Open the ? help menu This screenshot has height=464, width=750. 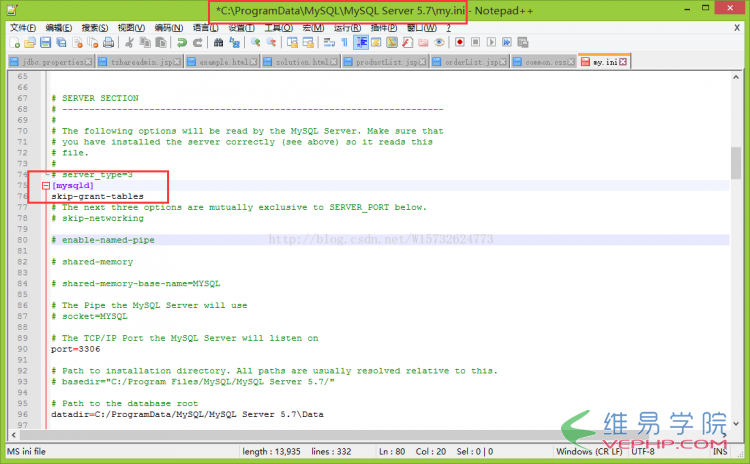pyautogui.click(x=449, y=28)
